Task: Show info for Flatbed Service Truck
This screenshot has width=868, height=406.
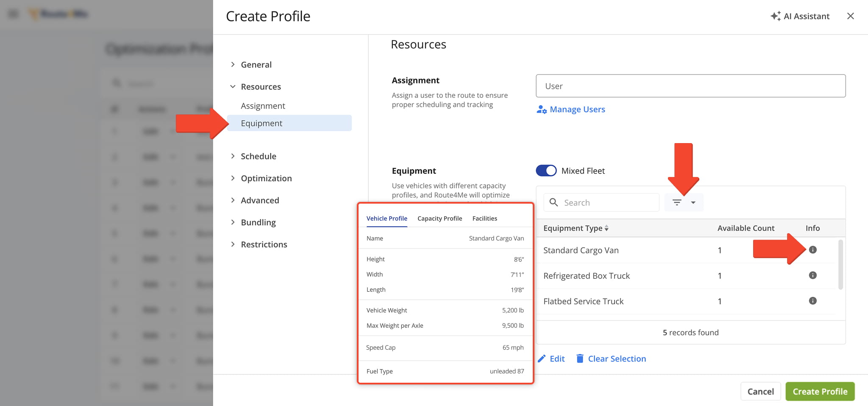Action: coord(812,301)
